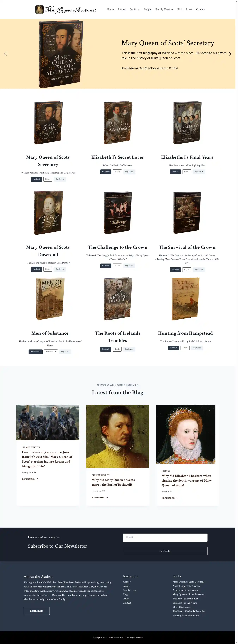Open the Blog menu item
Viewport: 238px width, 644px height.
180,10
